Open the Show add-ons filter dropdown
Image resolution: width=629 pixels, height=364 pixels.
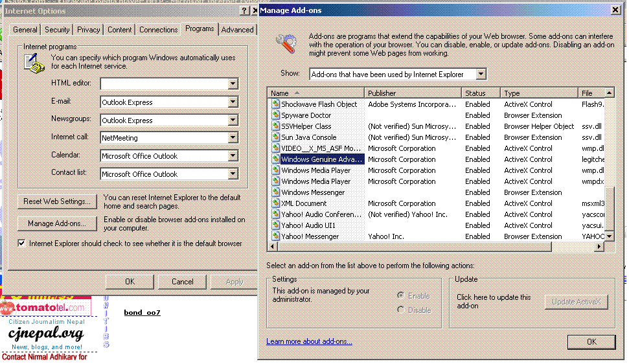click(x=481, y=74)
